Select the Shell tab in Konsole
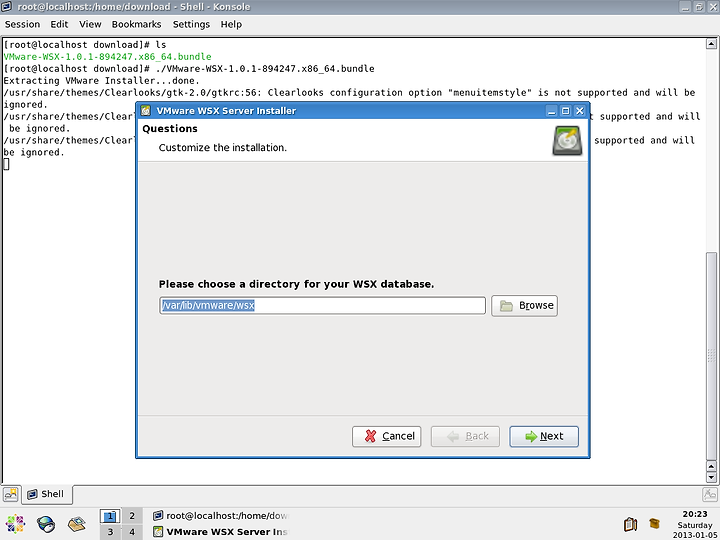The image size is (720, 540). click(x=46, y=494)
